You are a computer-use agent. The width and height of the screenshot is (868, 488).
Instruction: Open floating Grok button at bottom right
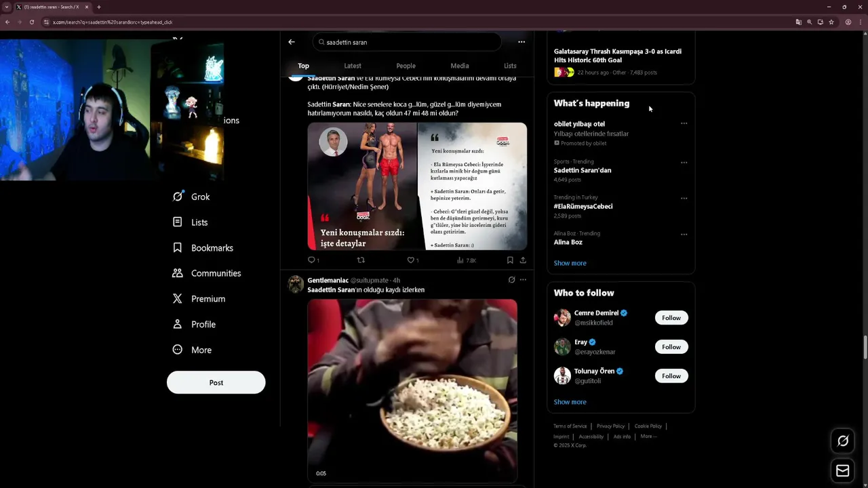click(x=843, y=441)
